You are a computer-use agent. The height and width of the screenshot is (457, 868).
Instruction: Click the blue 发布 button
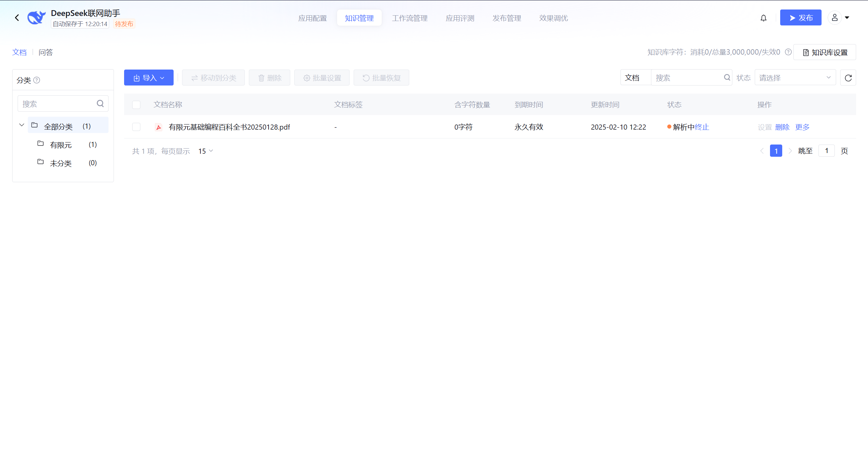[801, 18]
